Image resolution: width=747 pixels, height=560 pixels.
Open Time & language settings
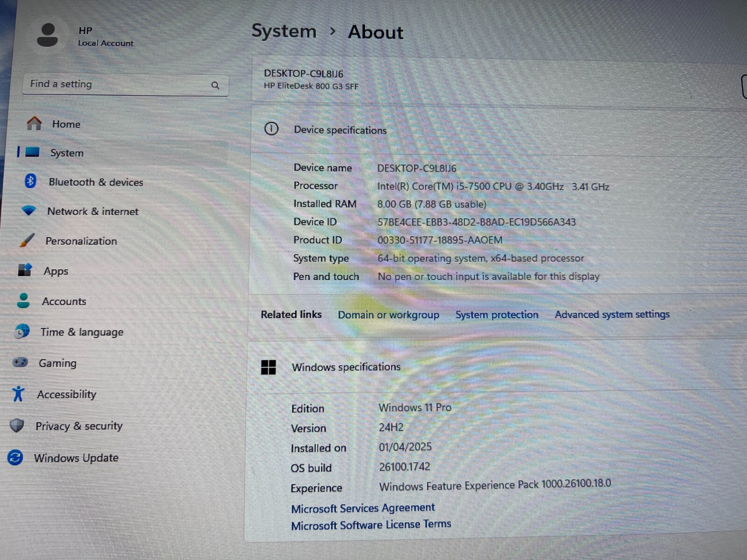click(82, 332)
